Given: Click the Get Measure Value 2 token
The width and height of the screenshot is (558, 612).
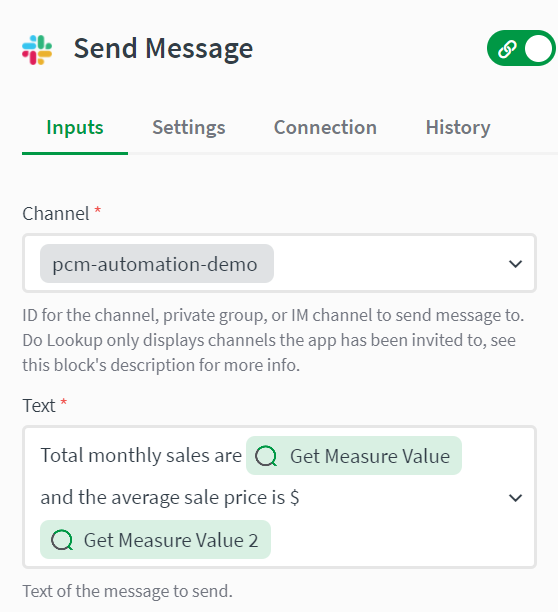Looking at the screenshot, I should pyautogui.click(x=155, y=539).
